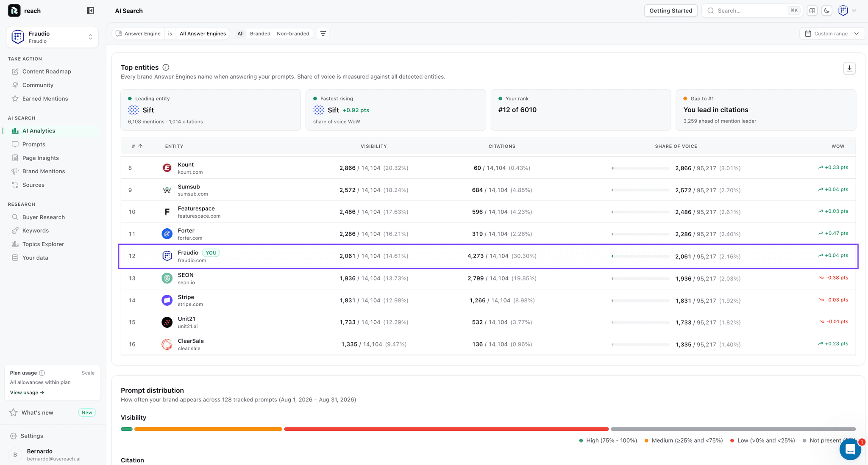Open the Your data page
Screen dimensions: 868x465
35,257
